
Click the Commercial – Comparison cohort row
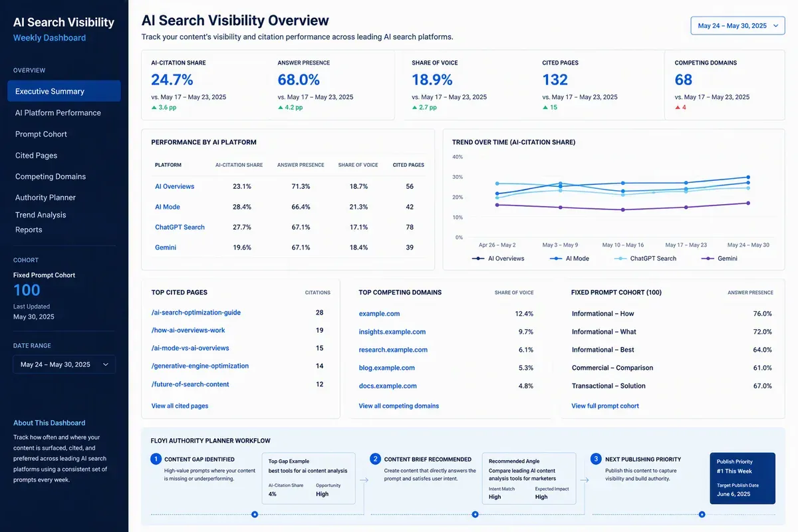click(x=672, y=368)
